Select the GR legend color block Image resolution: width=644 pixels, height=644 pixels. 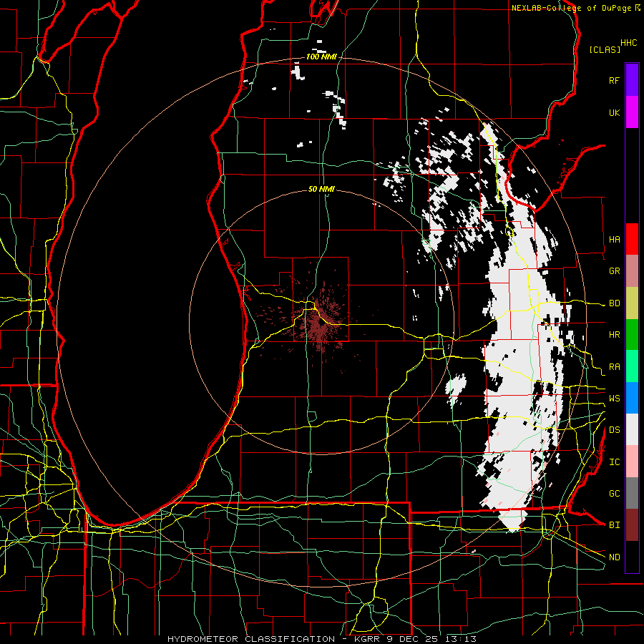tap(632, 270)
